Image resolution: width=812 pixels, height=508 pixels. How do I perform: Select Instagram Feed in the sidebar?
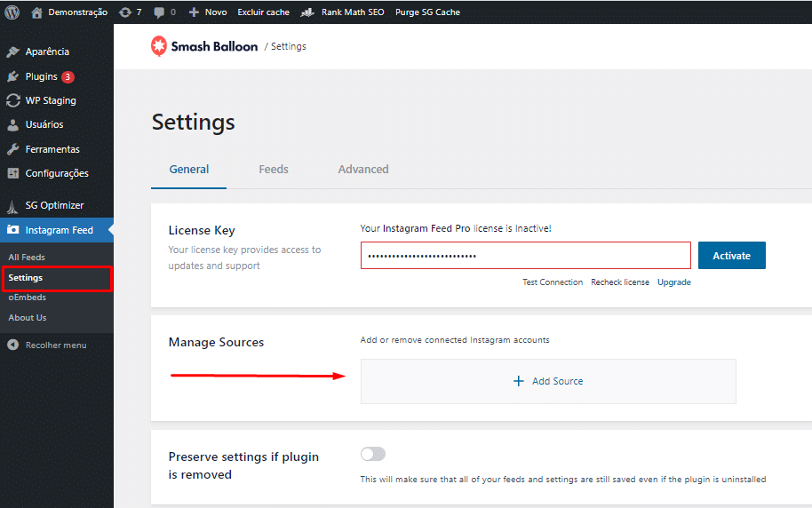click(x=57, y=230)
